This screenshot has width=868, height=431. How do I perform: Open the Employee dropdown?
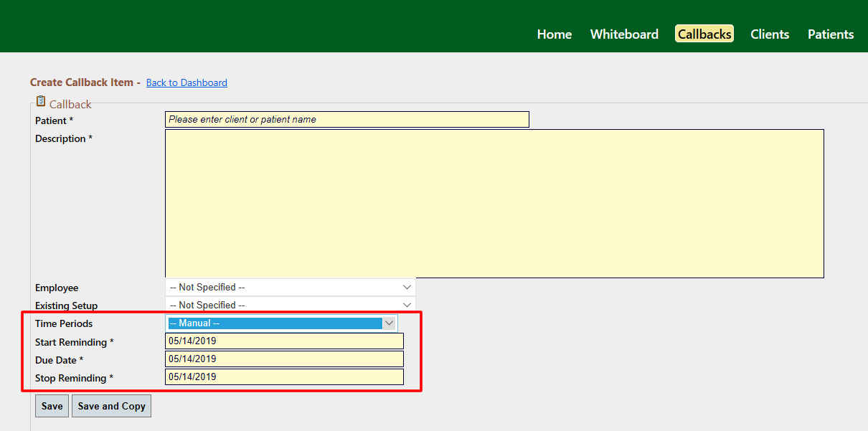(291, 287)
